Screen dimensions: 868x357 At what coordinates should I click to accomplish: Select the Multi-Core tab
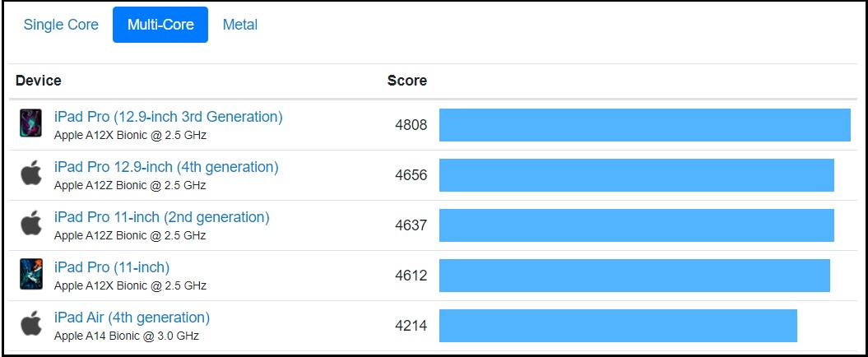160,25
